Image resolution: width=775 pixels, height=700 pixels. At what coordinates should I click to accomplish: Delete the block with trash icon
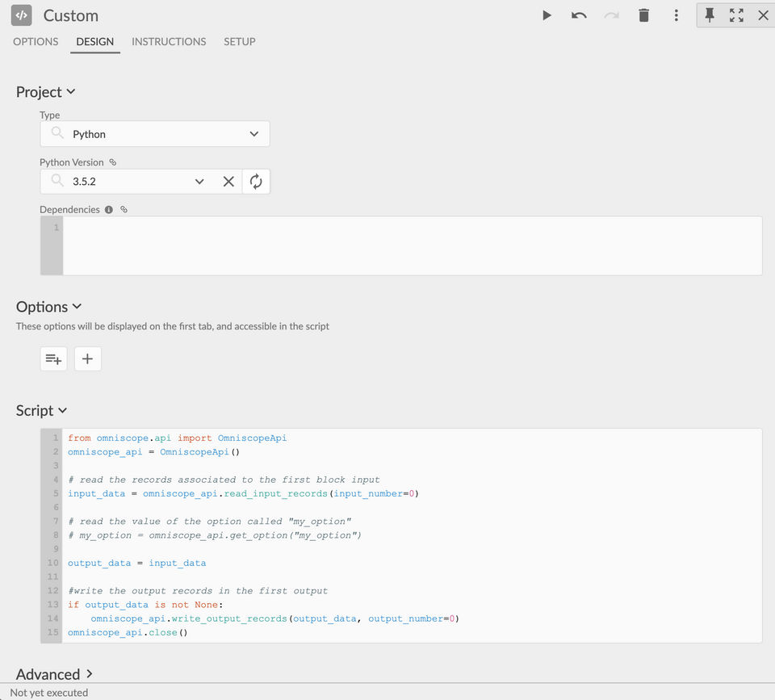(643, 15)
